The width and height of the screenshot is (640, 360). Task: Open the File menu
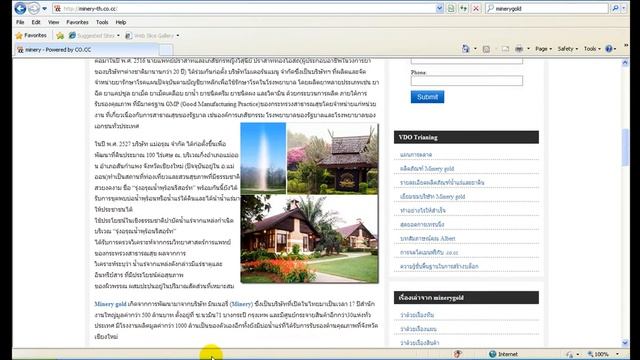click(x=20, y=22)
